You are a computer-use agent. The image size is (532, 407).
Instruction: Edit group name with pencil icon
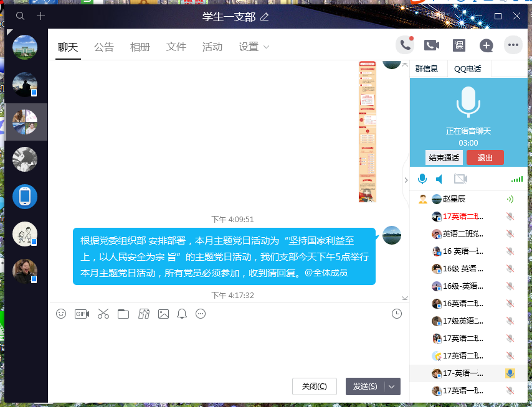[265, 17]
